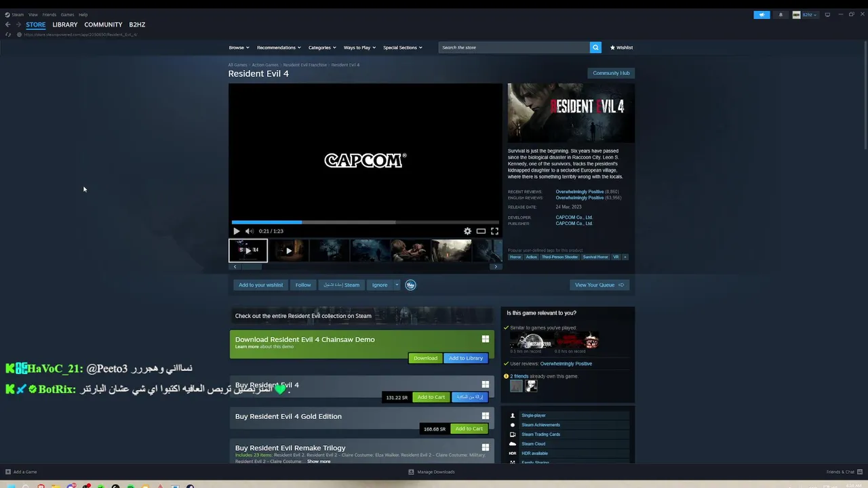This screenshot has width=868, height=488.
Task: Open the Single-player feature link
Action: click(534, 415)
